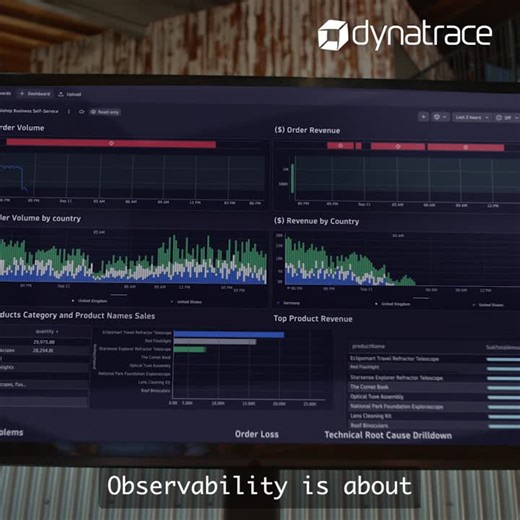This screenshot has height=520, width=520.
Task: Open the Last 2 hours timeframe dropdown
Action: [x=472, y=117]
